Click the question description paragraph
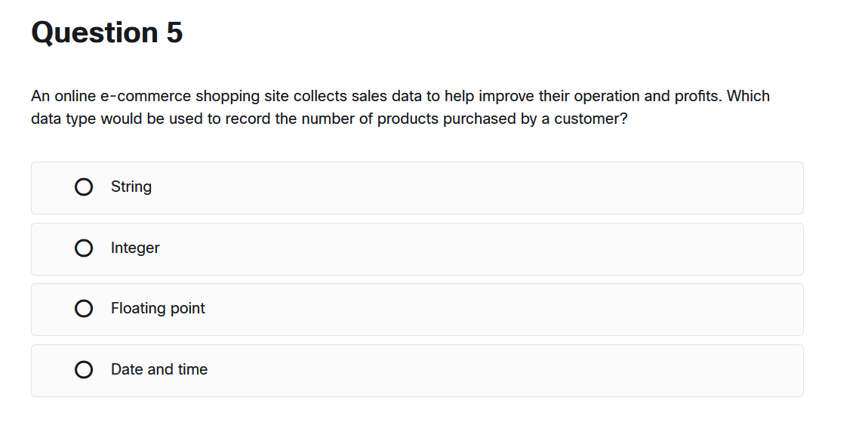The image size is (868, 438). (x=400, y=106)
